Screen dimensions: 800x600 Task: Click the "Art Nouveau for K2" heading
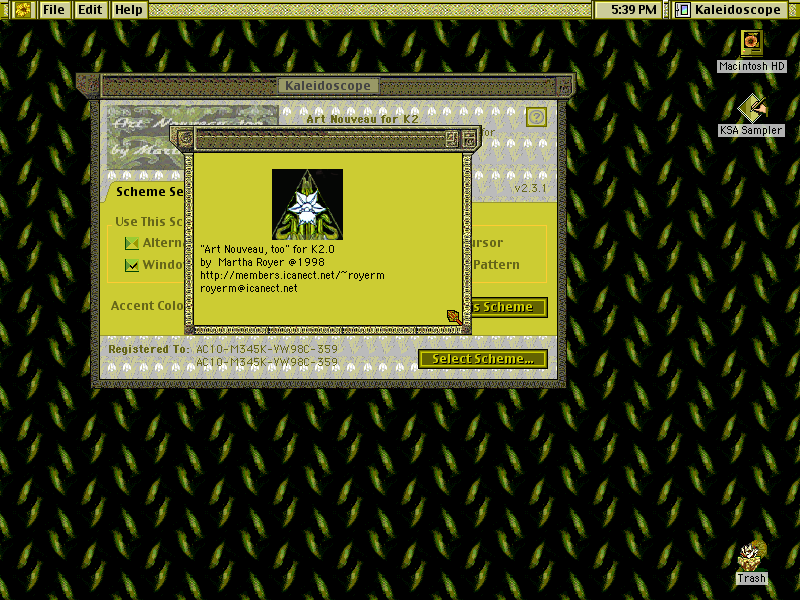pyautogui.click(x=362, y=119)
